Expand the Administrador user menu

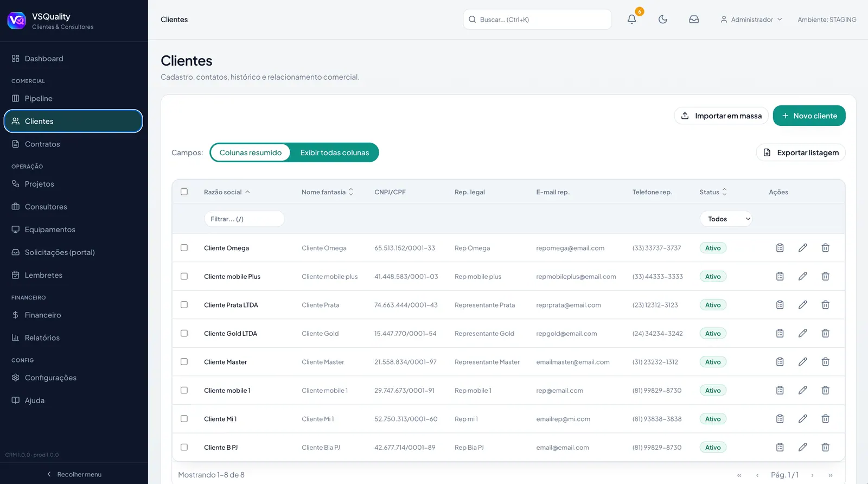click(x=751, y=20)
